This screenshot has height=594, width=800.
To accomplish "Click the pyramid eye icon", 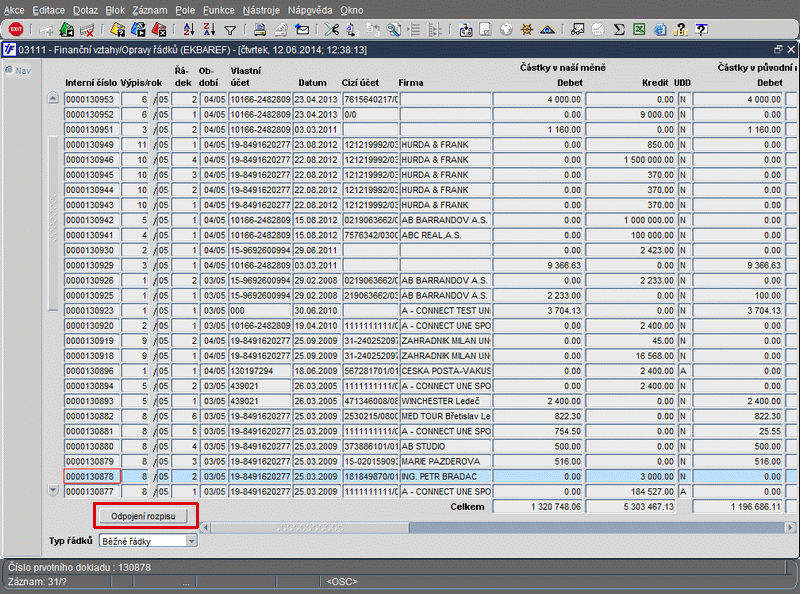I will tap(547, 30).
